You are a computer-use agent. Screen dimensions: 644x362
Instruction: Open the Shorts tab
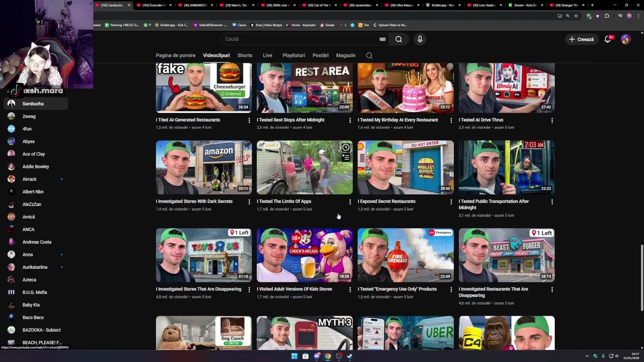(245, 55)
